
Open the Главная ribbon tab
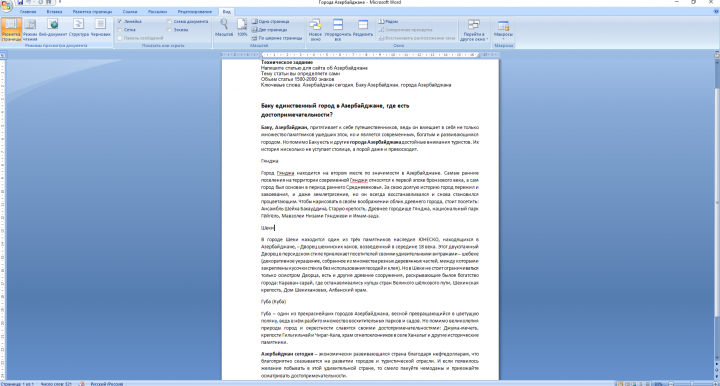28,11
